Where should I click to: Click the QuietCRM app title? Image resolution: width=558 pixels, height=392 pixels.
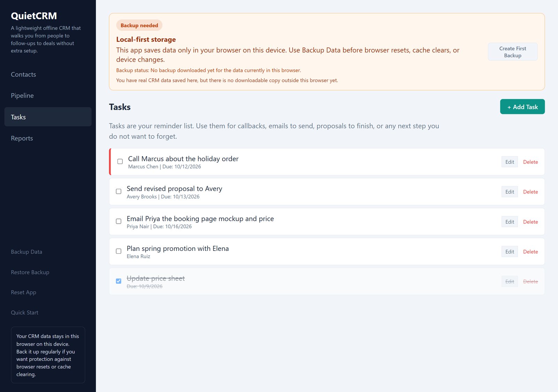(34, 16)
